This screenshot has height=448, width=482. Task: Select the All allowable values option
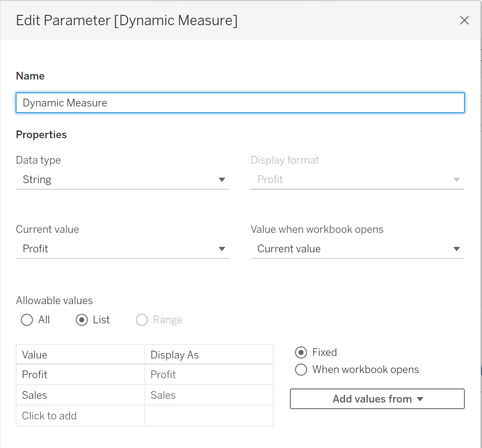27,320
